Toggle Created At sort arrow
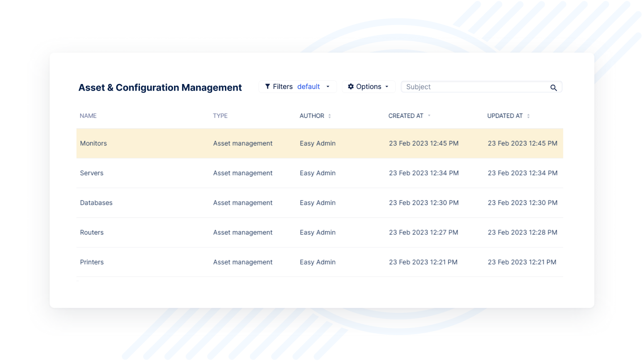Screen dimensions: 644x361 tap(429, 116)
